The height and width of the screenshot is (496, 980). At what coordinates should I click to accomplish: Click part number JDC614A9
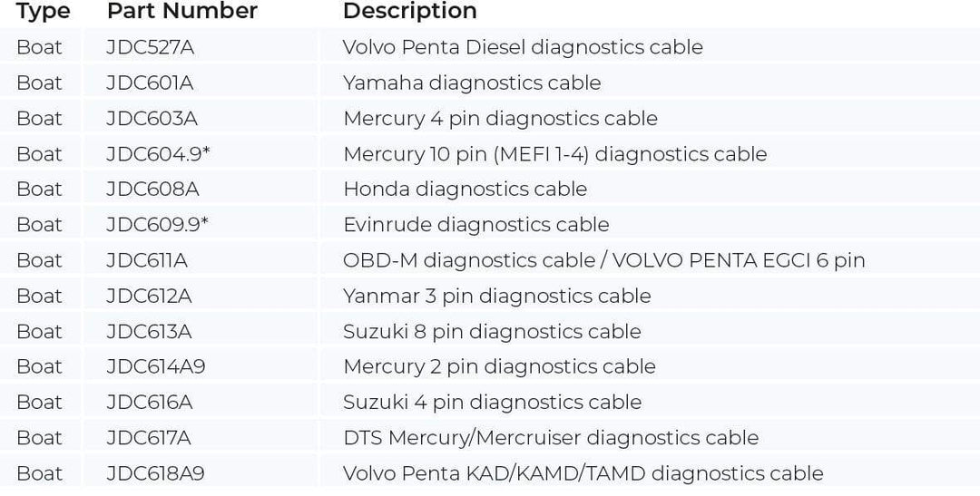(x=155, y=366)
